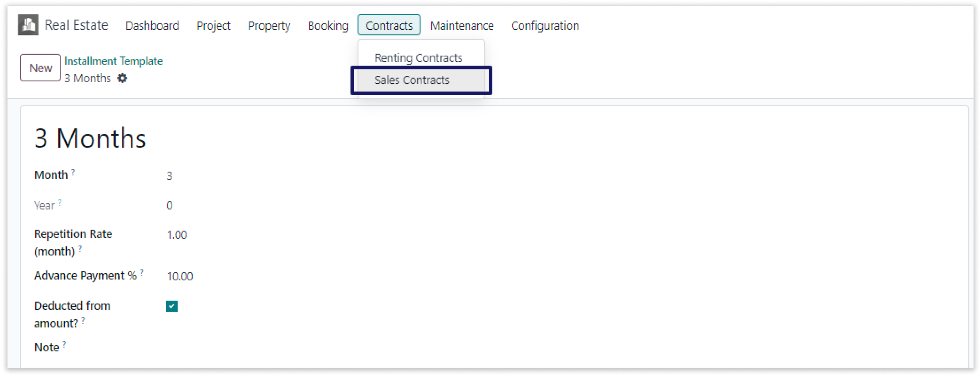This screenshot has width=980, height=376.
Task: Show the Note field help question mark
Action: tap(64, 344)
